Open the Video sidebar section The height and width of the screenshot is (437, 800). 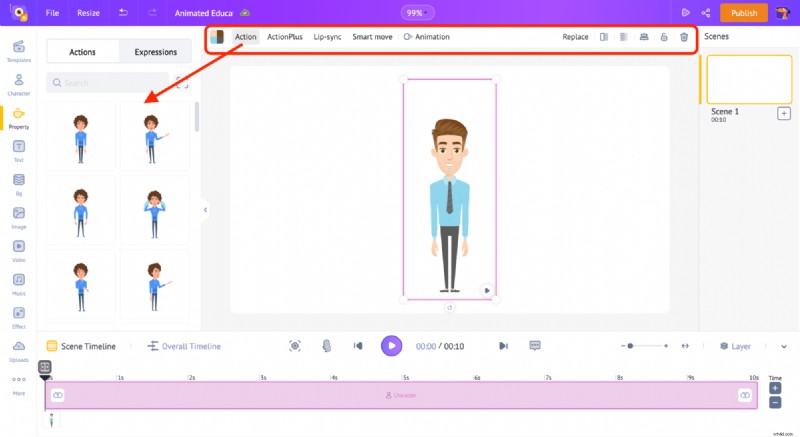point(19,251)
